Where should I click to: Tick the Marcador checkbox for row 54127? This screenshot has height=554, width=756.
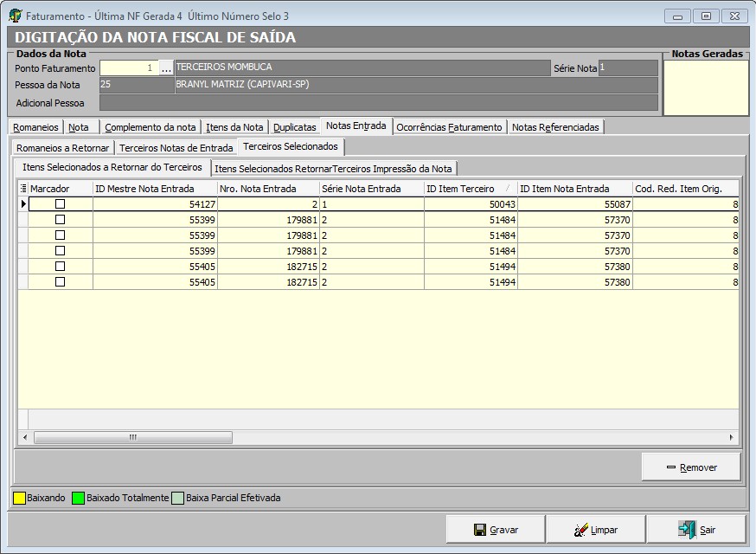point(60,204)
